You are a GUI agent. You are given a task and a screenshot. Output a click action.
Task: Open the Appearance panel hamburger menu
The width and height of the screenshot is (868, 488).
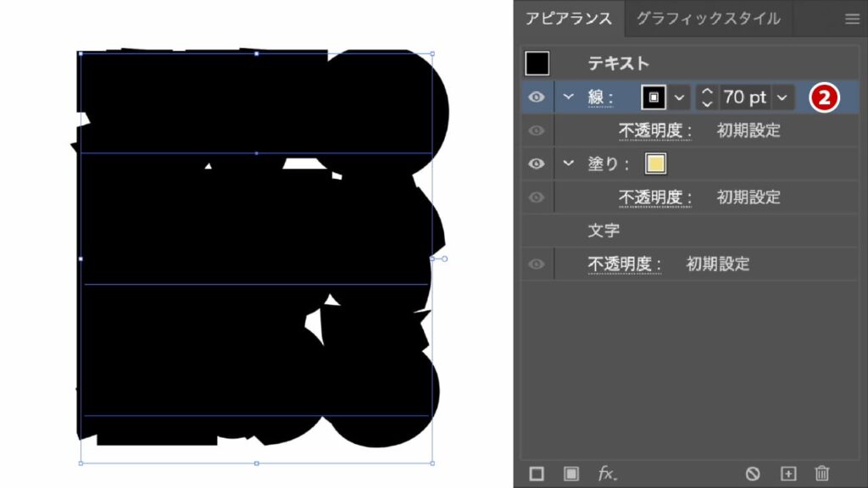point(852,19)
